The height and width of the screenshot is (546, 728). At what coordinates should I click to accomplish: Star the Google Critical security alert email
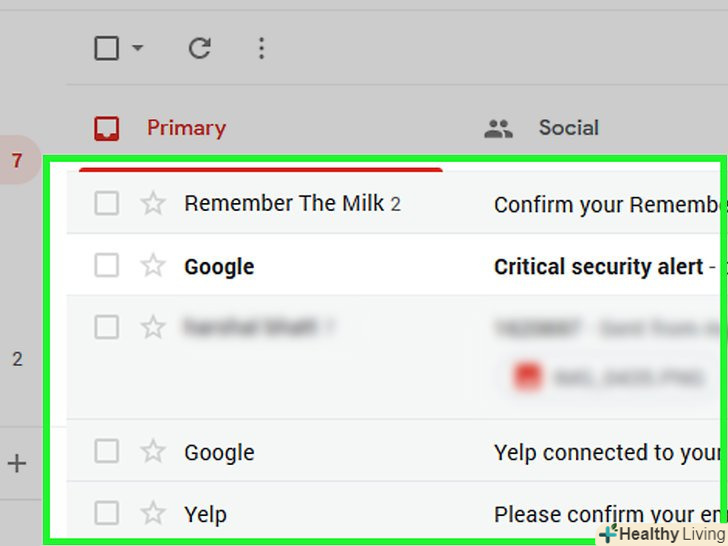point(153,266)
